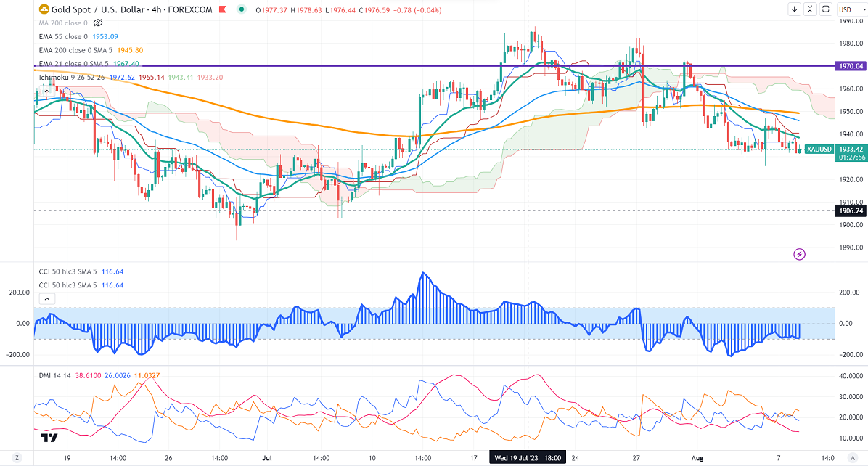Click the down arrow scroll button at top right
Image resolution: width=868 pixels, height=466 pixels.
point(795,9)
